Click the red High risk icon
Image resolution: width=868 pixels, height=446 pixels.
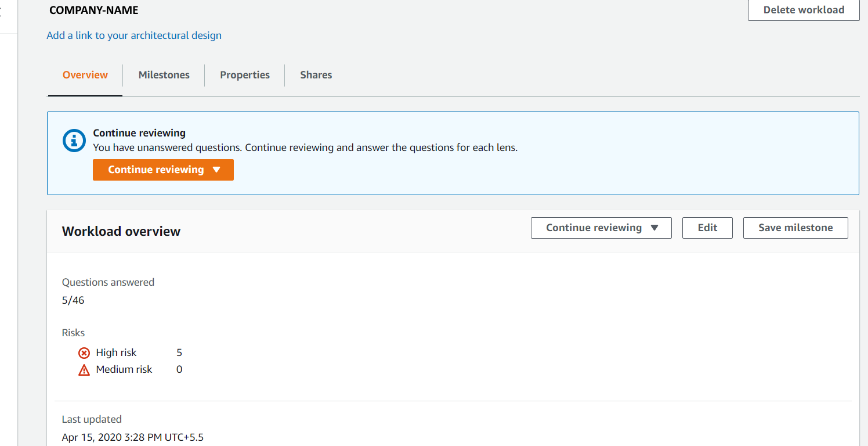(84, 353)
